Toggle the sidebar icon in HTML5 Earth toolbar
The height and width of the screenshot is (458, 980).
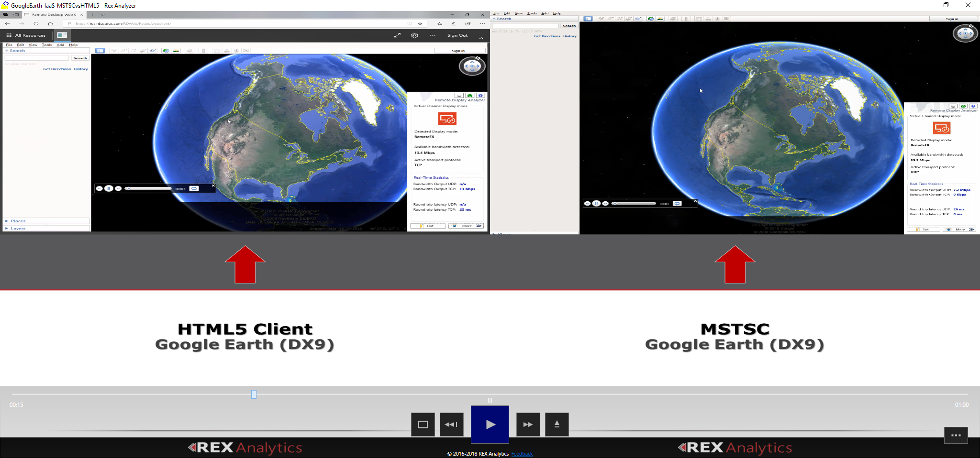[x=100, y=51]
